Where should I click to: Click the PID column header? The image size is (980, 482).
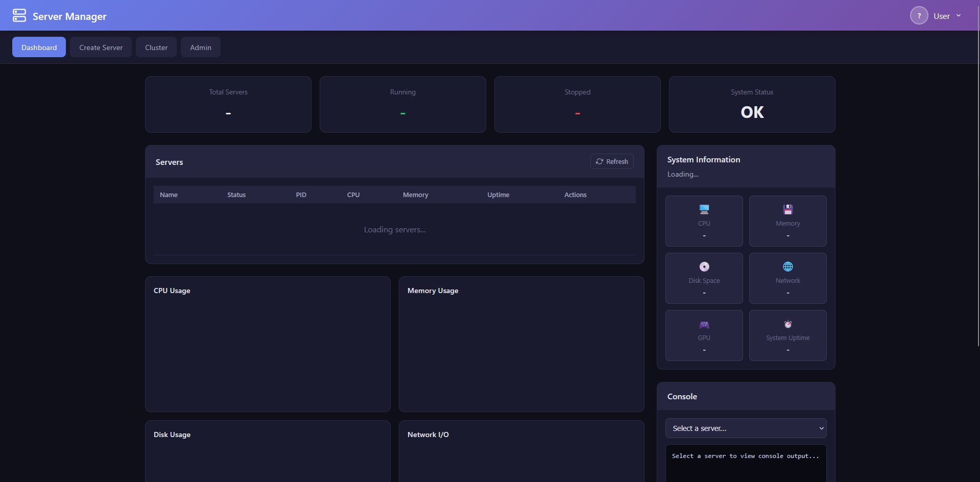301,195
